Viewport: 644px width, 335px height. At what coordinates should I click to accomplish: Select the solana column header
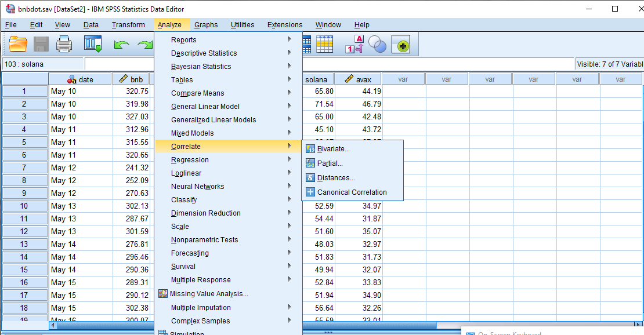(317, 79)
